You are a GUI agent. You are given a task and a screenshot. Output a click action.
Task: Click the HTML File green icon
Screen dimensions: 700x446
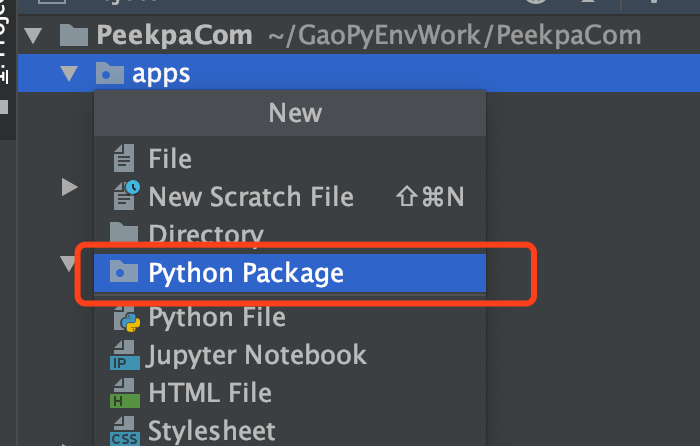(x=125, y=393)
